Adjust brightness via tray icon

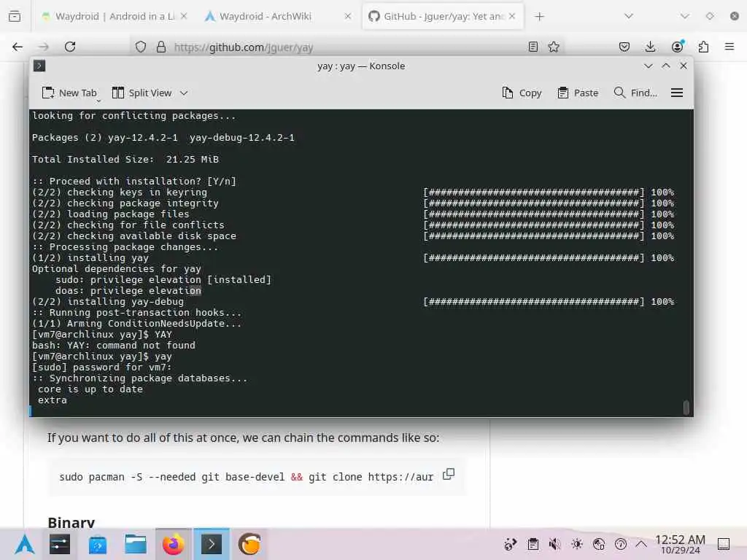click(577, 544)
